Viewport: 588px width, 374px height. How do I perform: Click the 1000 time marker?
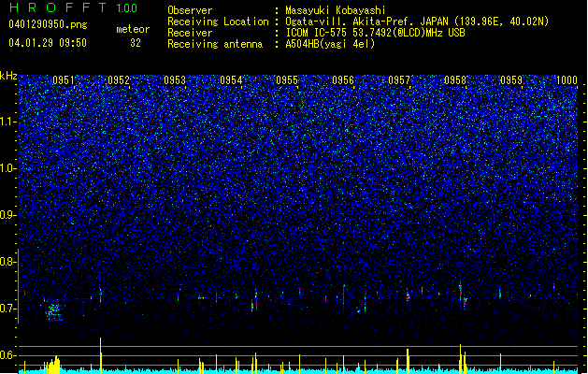566,80
